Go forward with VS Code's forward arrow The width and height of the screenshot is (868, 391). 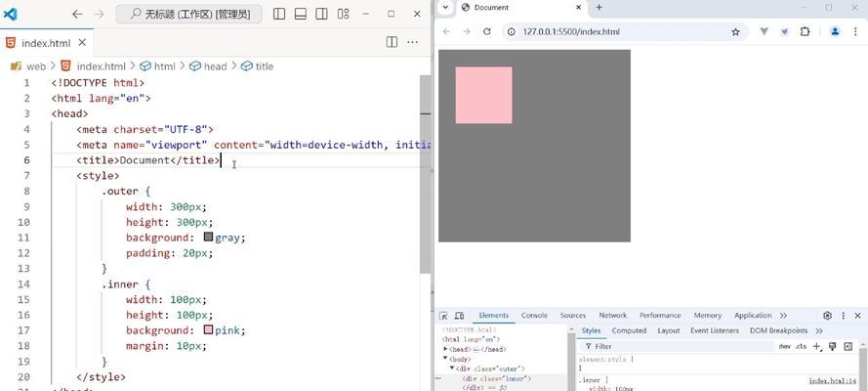pos(99,14)
